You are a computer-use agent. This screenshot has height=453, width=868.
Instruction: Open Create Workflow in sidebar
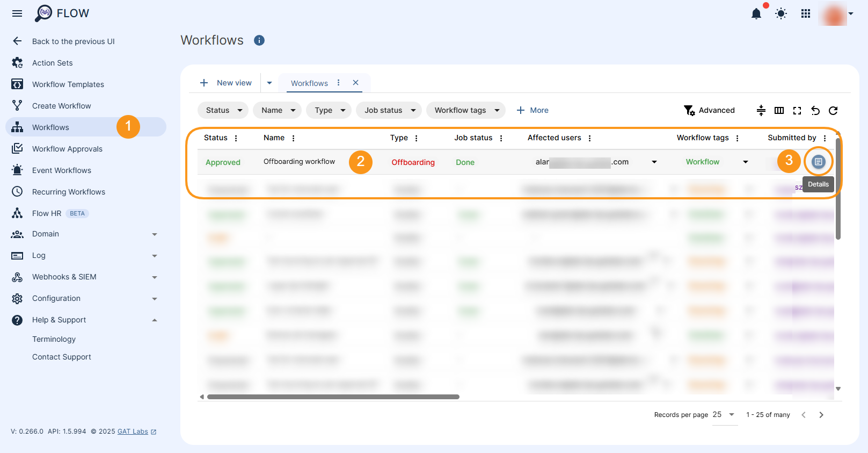[x=62, y=106]
